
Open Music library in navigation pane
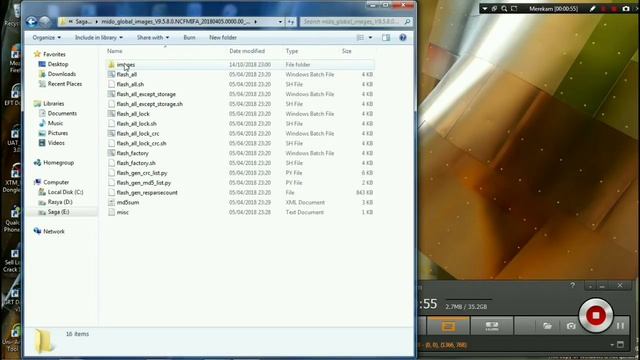click(55, 123)
